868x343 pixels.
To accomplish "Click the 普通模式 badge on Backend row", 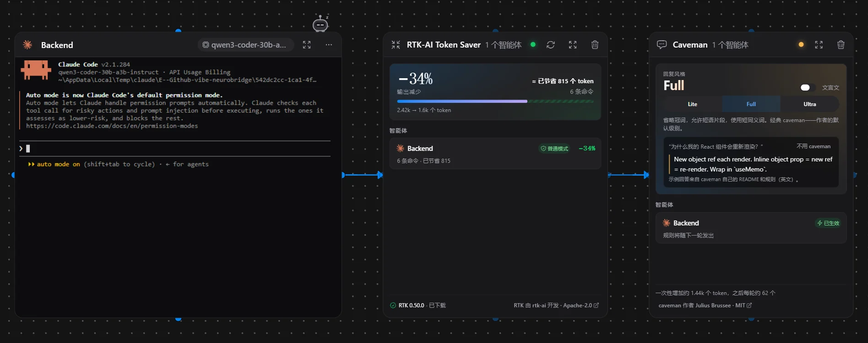I will point(554,149).
